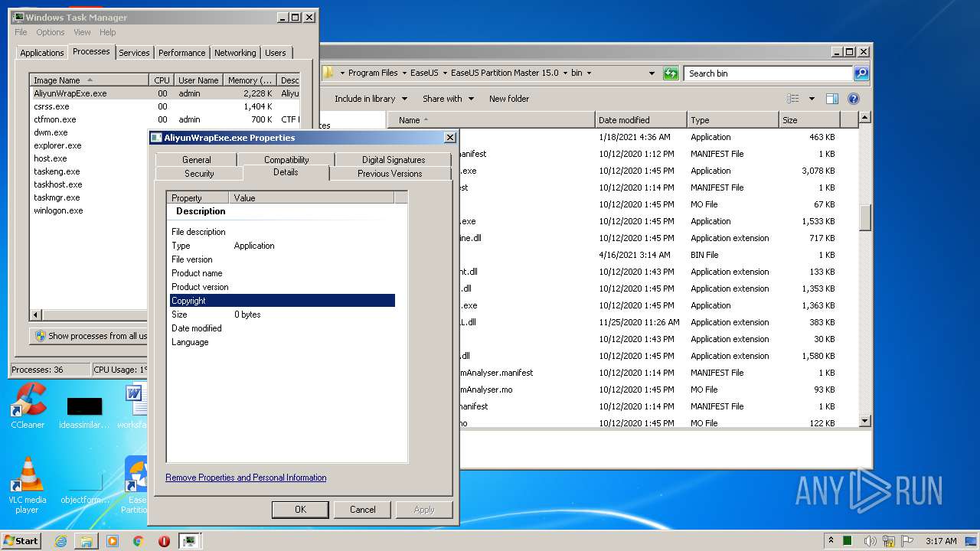The width and height of the screenshot is (980, 551).
Task: Click New folder in Explorer toolbar
Action: pos(509,99)
